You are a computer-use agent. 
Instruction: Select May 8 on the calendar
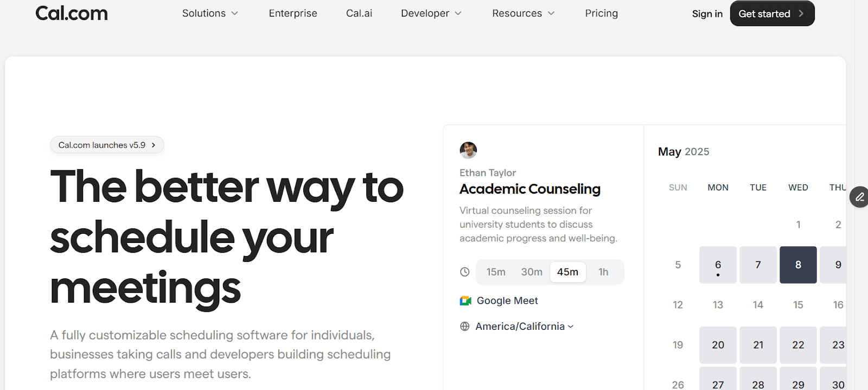797,265
